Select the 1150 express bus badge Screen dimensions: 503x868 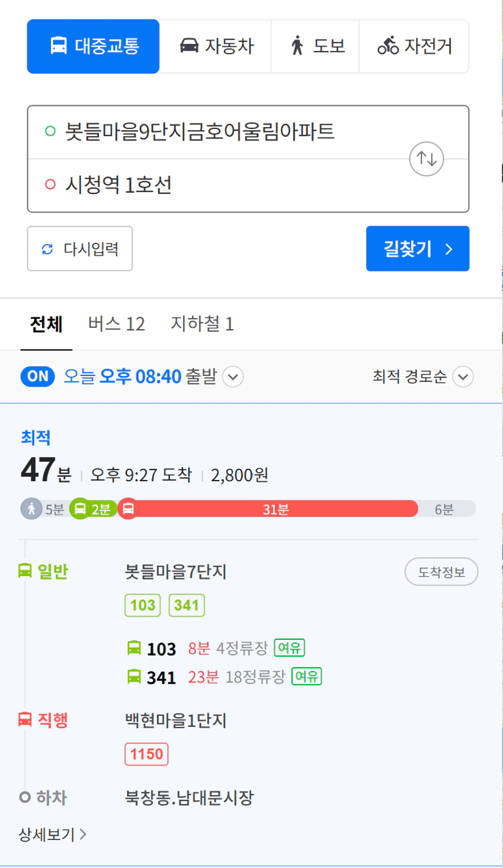pos(147,755)
